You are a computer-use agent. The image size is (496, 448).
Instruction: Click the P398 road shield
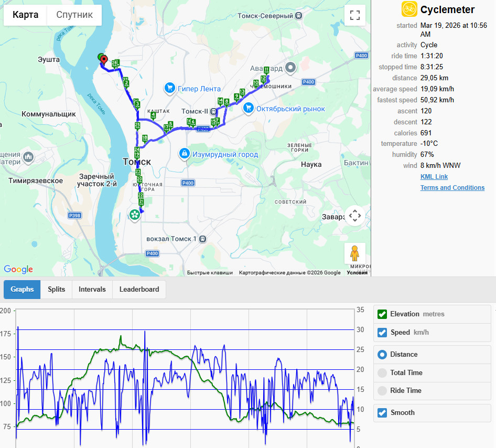click(x=74, y=216)
